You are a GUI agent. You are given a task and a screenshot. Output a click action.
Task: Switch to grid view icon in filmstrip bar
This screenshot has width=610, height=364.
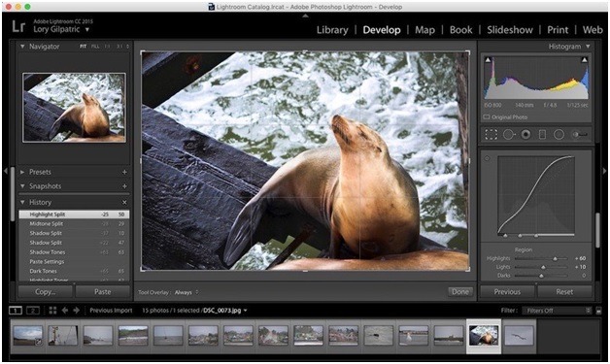(52, 311)
